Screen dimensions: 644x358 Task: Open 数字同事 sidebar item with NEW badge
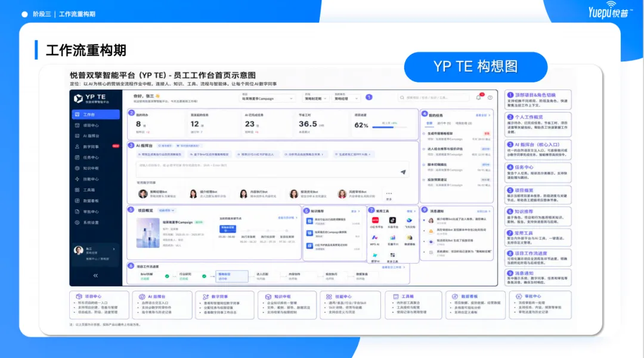(95, 146)
